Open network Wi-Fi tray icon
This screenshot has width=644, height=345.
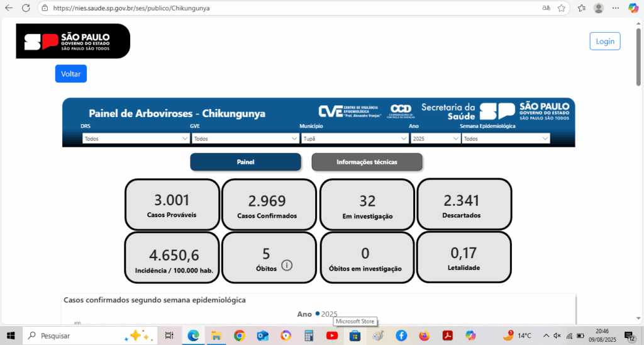(569, 336)
